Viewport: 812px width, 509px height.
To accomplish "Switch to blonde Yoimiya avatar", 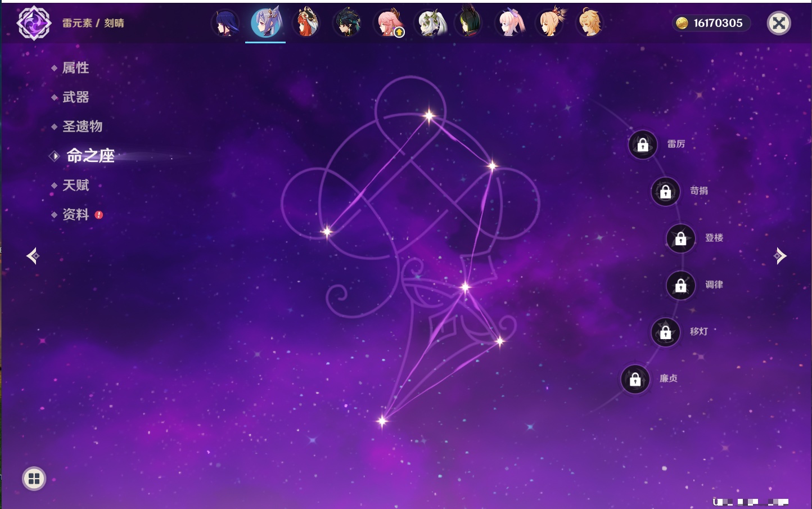I will [x=551, y=23].
